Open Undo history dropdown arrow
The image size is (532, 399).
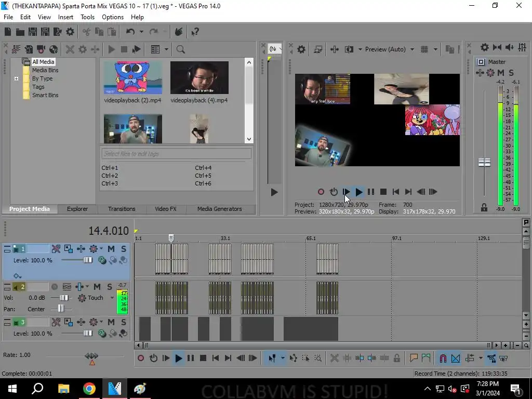[x=141, y=32]
